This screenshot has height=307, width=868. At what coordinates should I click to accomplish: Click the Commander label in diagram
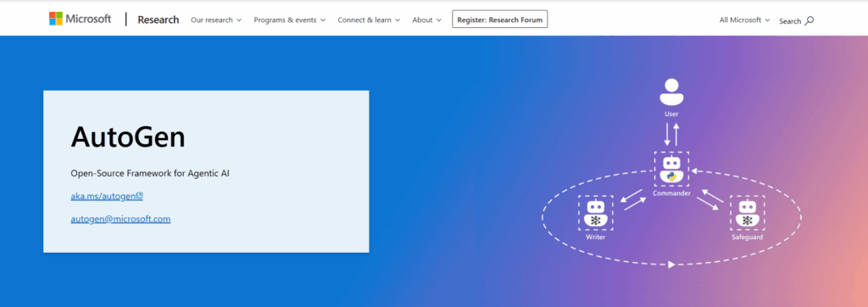pyautogui.click(x=671, y=193)
